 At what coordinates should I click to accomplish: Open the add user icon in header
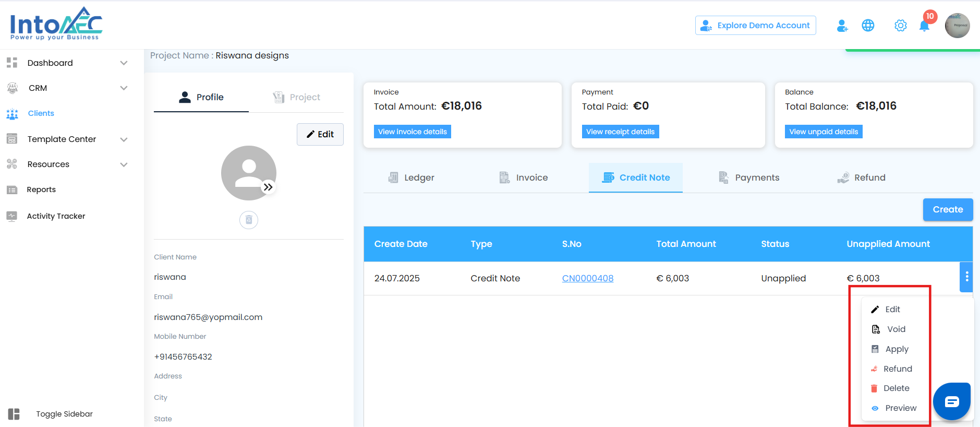[x=842, y=26]
